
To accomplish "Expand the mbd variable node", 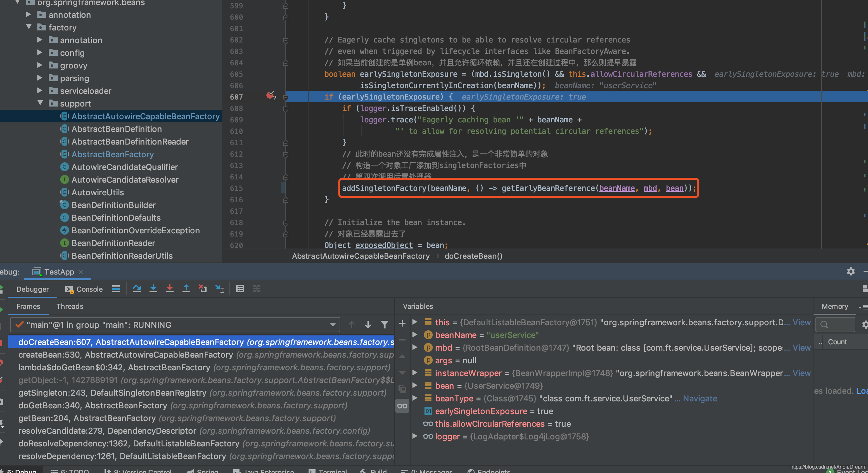I will pyautogui.click(x=415, y=347).
